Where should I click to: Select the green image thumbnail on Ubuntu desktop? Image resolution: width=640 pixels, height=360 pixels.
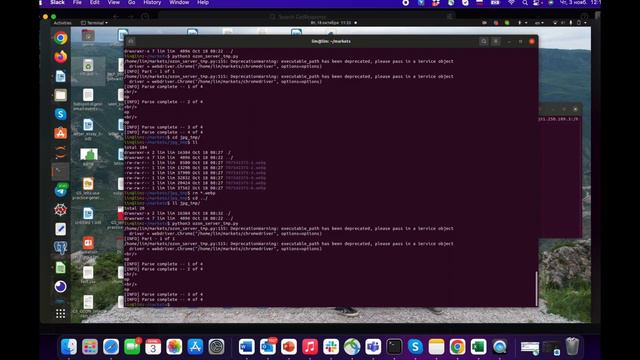89,154
